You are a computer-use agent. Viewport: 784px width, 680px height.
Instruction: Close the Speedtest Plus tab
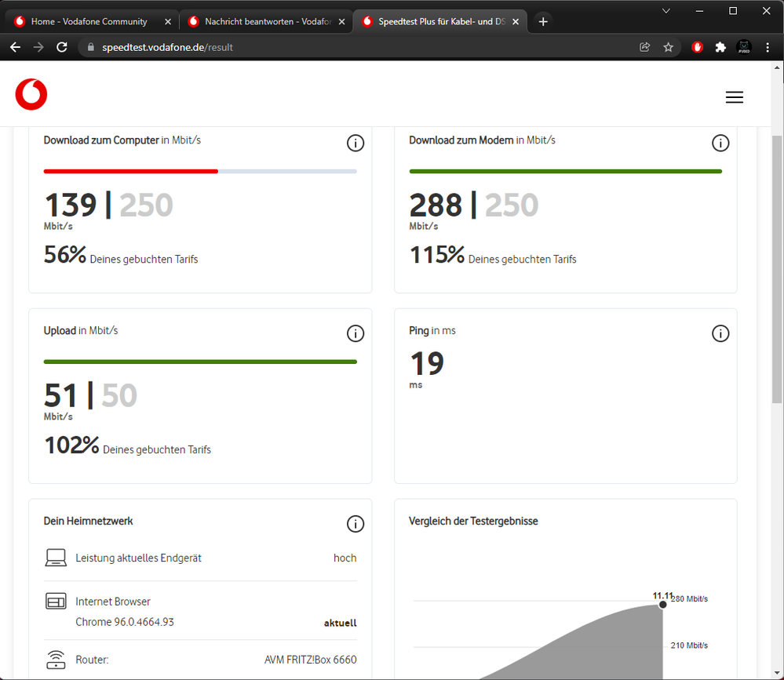coord(516,21)
